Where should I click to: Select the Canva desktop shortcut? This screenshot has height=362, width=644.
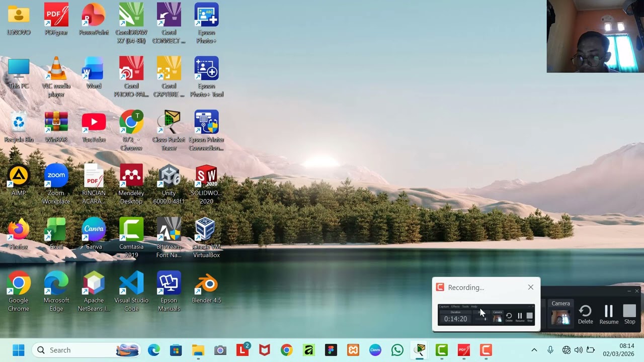coord(94,234)
